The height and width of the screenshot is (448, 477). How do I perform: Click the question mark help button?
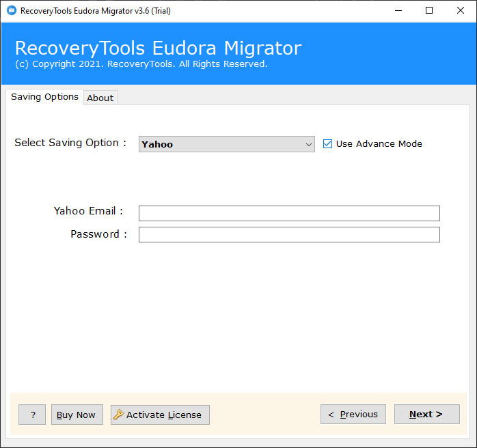pyautogui.click(x=32, y=415)
